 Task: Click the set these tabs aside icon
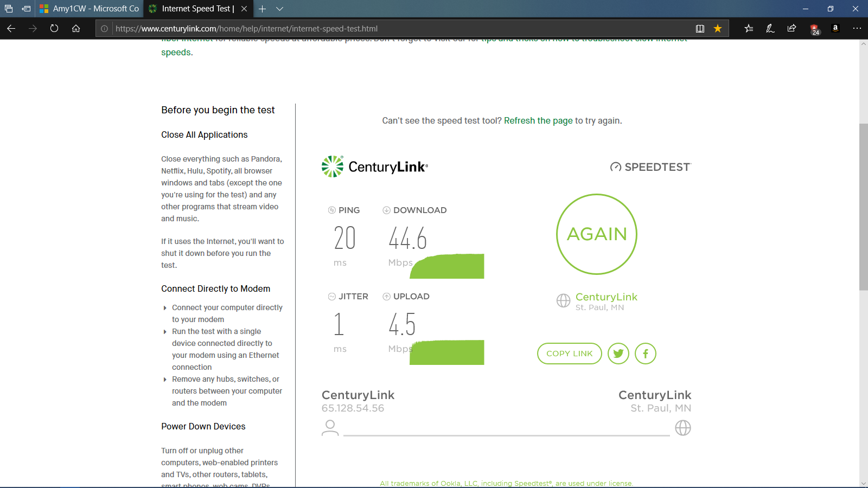pos(26,9)
